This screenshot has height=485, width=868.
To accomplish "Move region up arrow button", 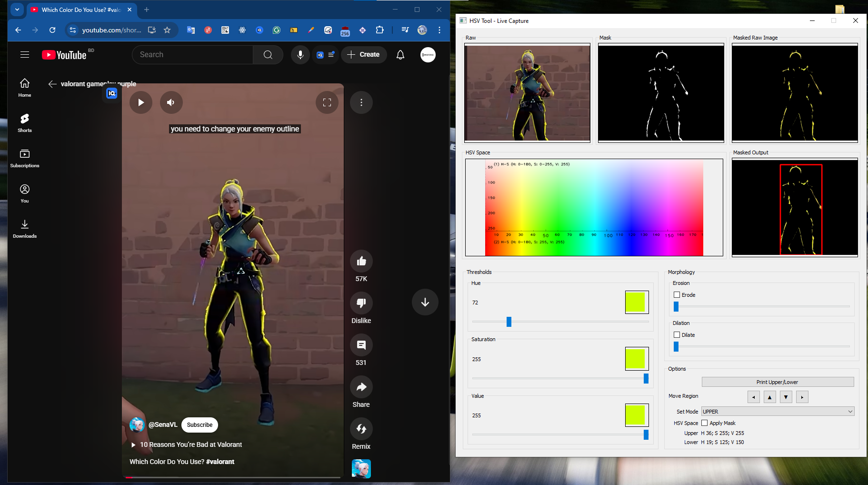I will [x=769, y=397].
